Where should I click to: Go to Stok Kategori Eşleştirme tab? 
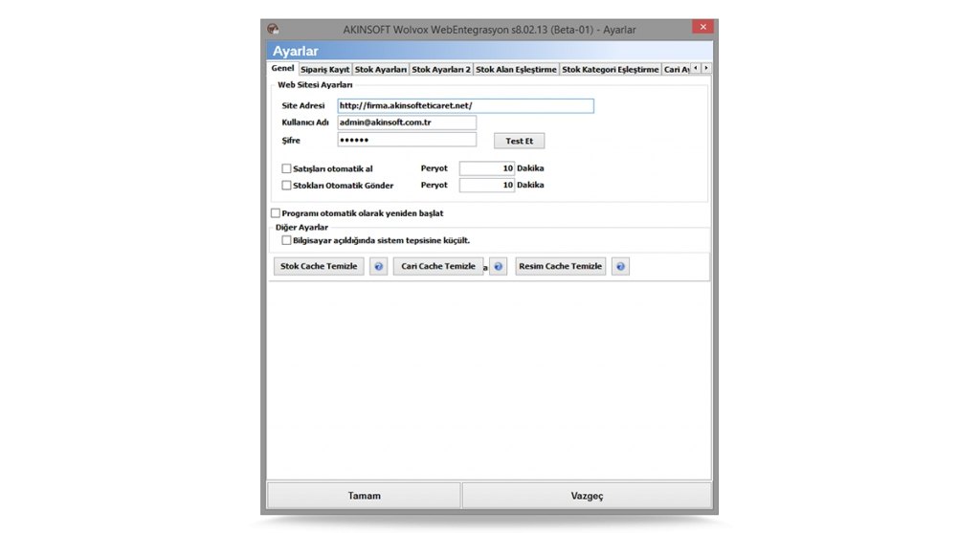pyautogui.click(x=610, y=69)
